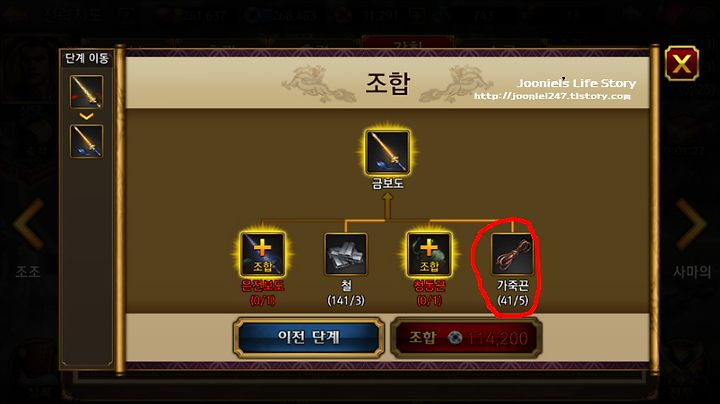720x404 pixels.
Task: Close the 조합 dialog with the X
Action: click(x=682, y=63)
